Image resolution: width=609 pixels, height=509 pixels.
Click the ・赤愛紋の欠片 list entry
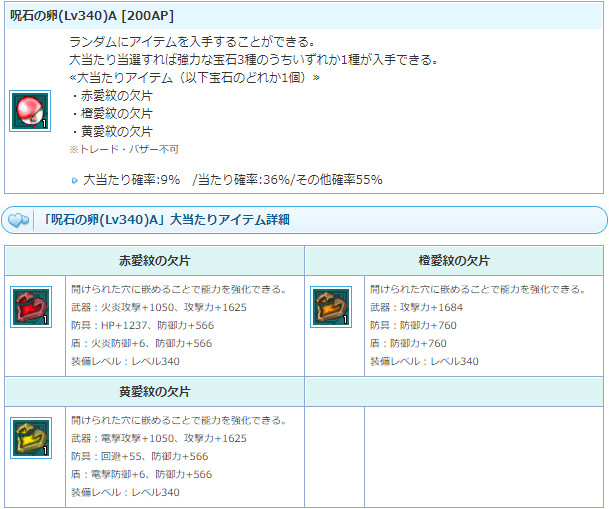111,96
